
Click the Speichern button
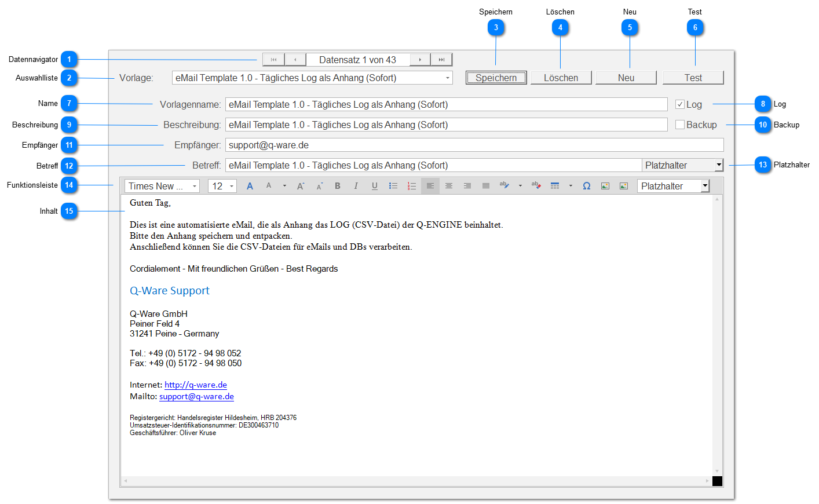[496, 78]
